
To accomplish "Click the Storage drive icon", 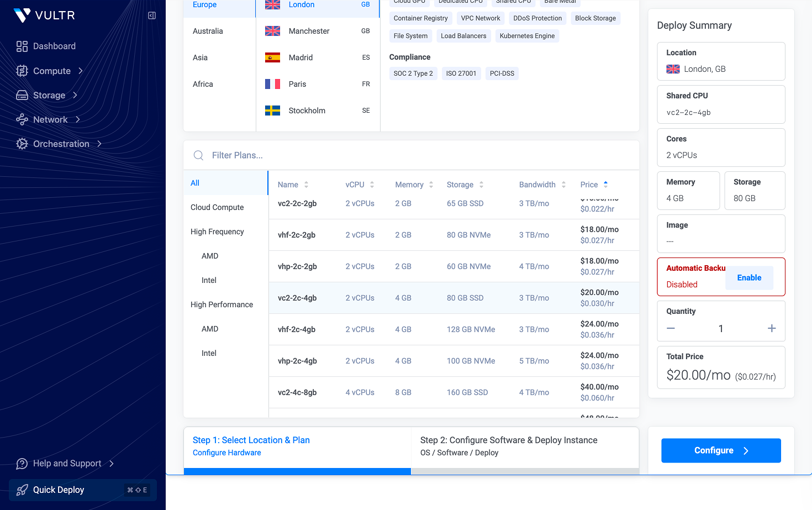I will (x=22, y=95).
